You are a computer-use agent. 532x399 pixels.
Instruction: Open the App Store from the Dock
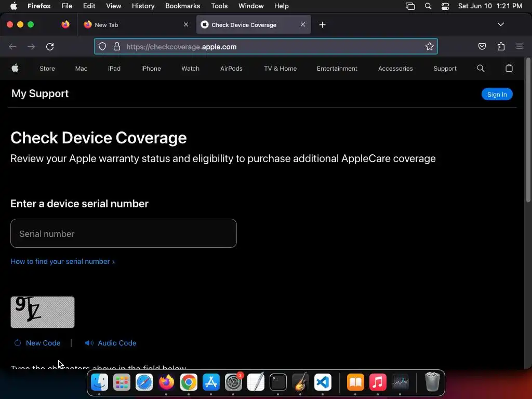pos(211,382)
